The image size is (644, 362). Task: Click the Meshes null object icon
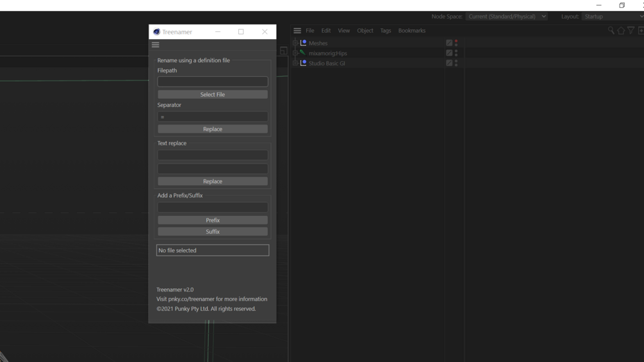click(303, 43)
